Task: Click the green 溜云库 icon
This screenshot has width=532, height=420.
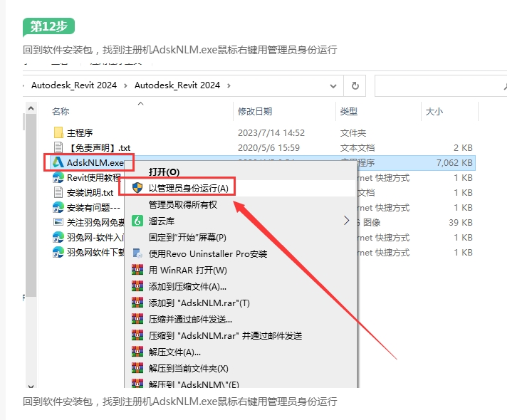Action: pos(137,221)
